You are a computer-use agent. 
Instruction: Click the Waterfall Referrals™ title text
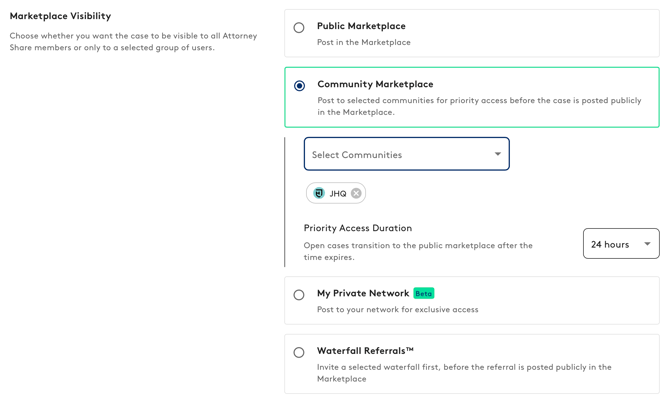(365, 351)
